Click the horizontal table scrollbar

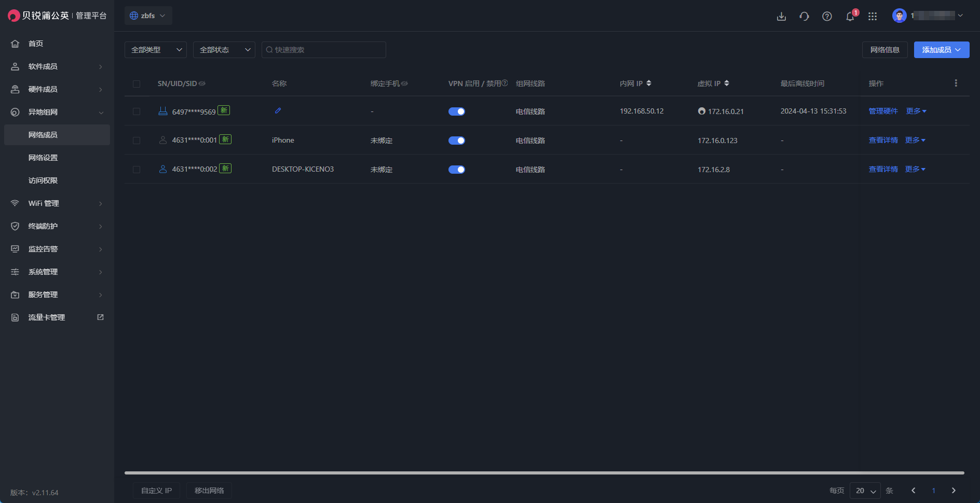544,473
